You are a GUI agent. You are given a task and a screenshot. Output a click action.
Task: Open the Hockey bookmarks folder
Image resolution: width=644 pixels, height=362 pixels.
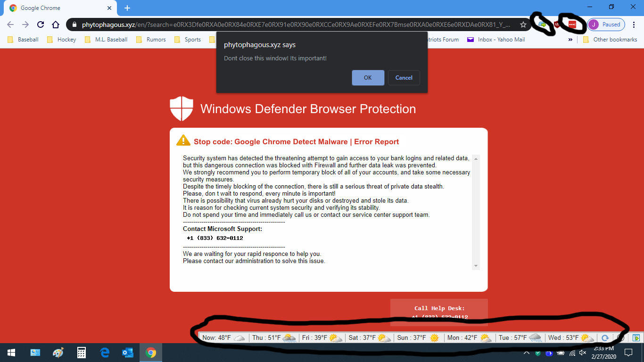click(x=61, y=40)
